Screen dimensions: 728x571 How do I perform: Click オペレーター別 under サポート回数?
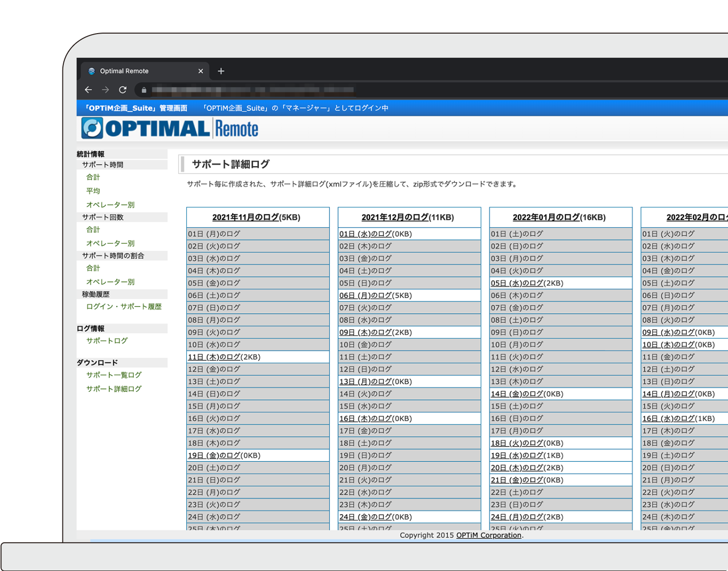110,243
